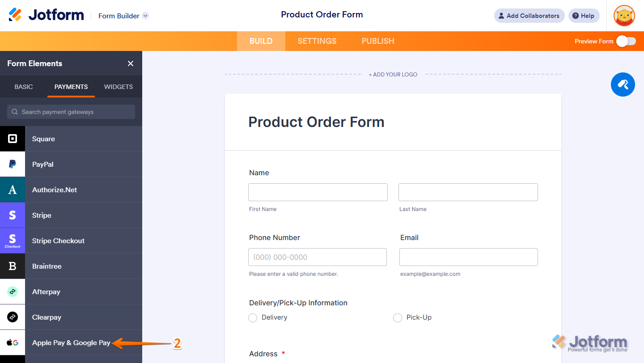Click the Search payment gateways field

point(72,112)
